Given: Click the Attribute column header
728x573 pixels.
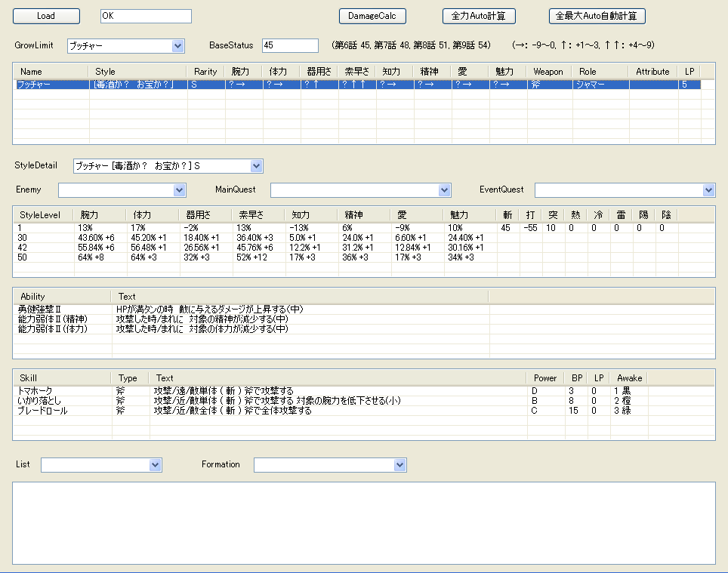Looking at the screenshot, I should tap(652, 72).
